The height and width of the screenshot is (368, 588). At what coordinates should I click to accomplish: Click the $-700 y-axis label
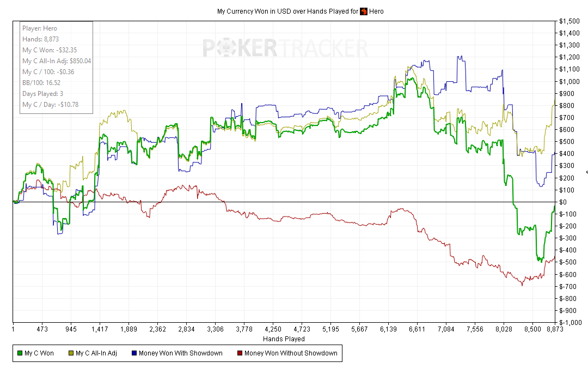(x=568, y=287)
